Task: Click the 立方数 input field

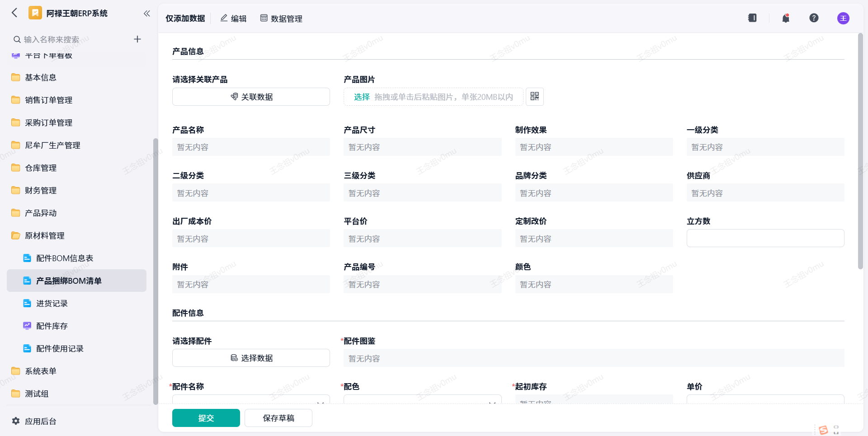Action: tap(765, 238)
